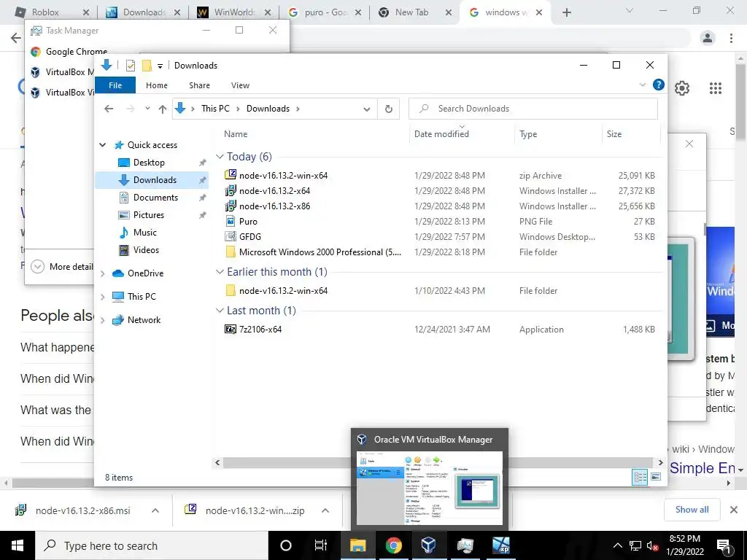
Task: Click the muted volume tray icon
Action: point(653,545)
